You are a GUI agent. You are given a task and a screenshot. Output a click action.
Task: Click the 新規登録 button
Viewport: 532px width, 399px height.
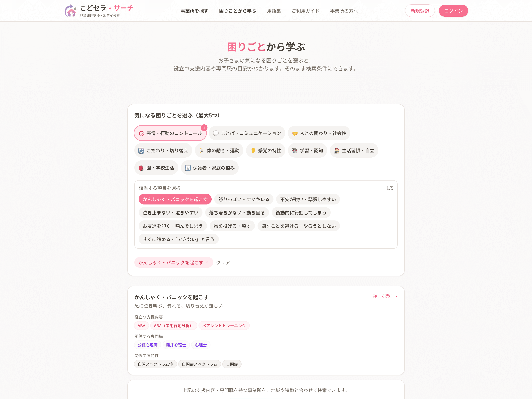pyautogui.click(x=420, y=11)
